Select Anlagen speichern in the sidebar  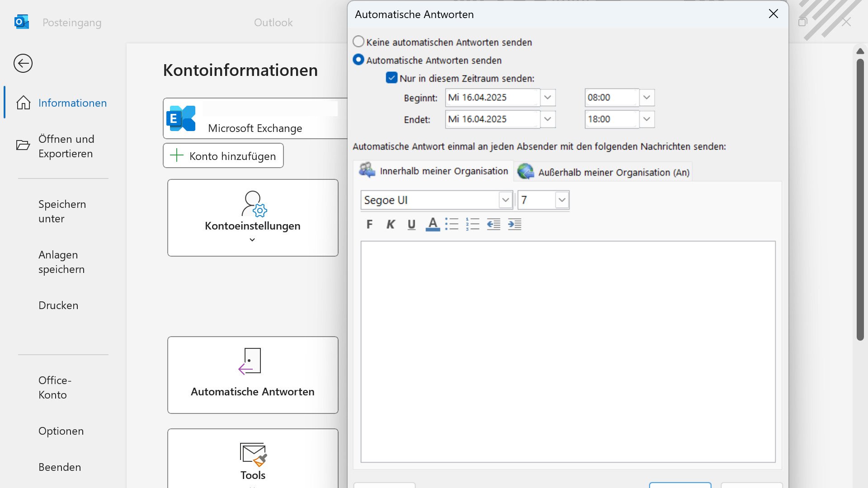tap(62, 262)
